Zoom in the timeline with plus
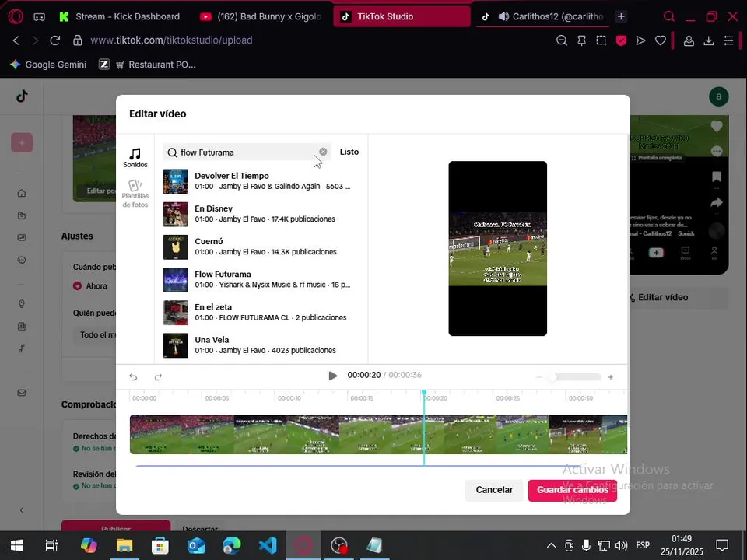This screenshot has width=747, height=560. click(x=611, y=377)
